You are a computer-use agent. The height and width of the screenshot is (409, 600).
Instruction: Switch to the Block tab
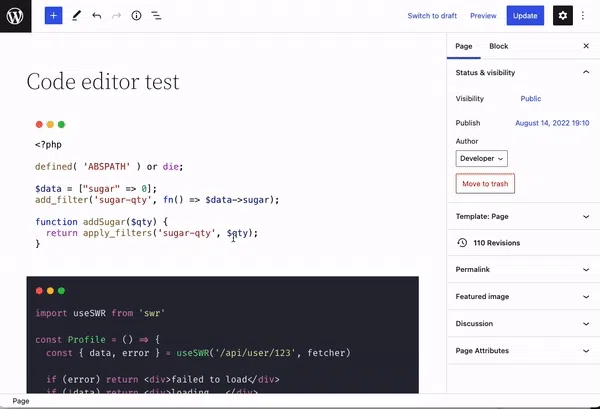click(x=499, y=46)
